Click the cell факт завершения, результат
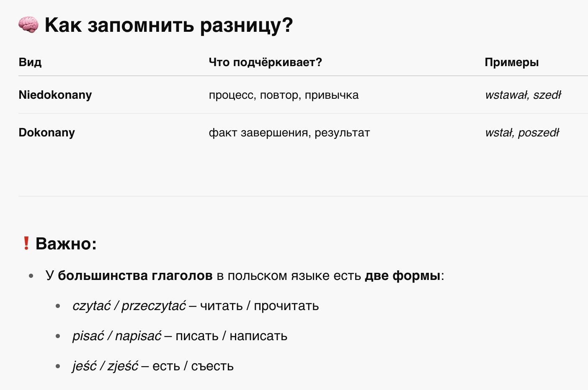 coord(289,133)
